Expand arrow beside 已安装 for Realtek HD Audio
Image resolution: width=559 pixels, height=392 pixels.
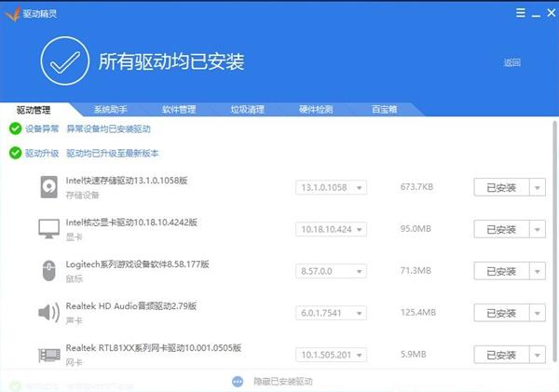[x=538, y=313]
